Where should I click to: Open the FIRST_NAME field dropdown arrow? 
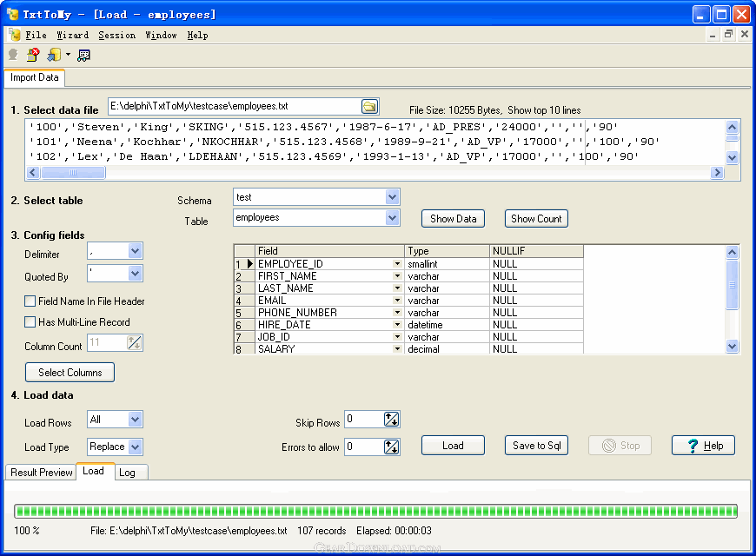[397, 276]
